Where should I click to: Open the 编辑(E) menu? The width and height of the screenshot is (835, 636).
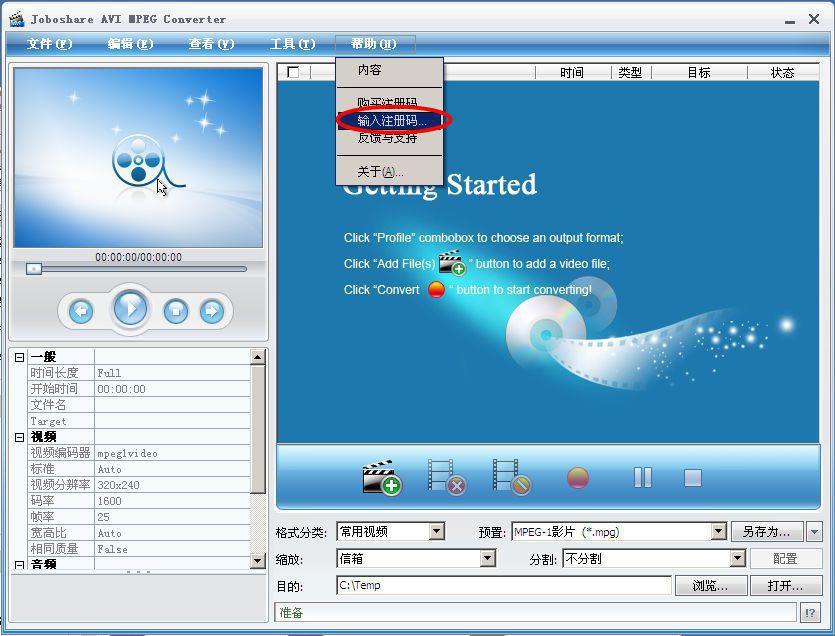(x=130, y=44)
